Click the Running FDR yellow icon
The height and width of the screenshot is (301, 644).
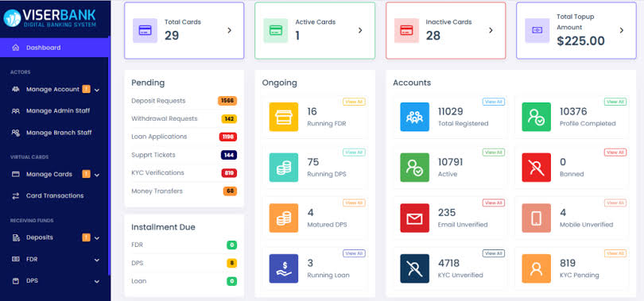point(284,117)
